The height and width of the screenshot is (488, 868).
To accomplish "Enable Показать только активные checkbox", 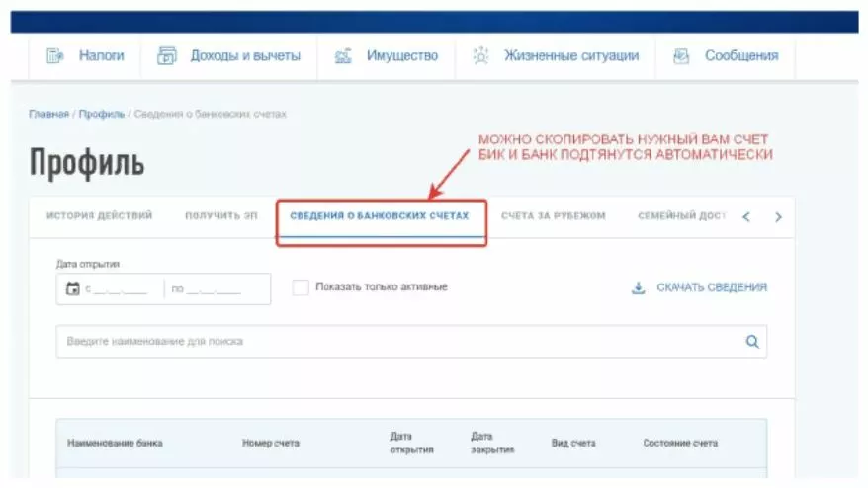I will click(301, 287).
